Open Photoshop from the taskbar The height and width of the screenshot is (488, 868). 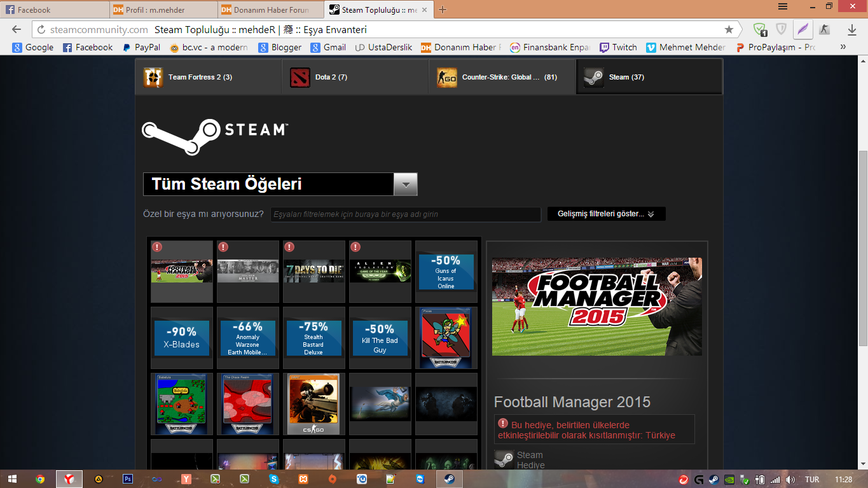pyautogui.click(x=128, y=479)
